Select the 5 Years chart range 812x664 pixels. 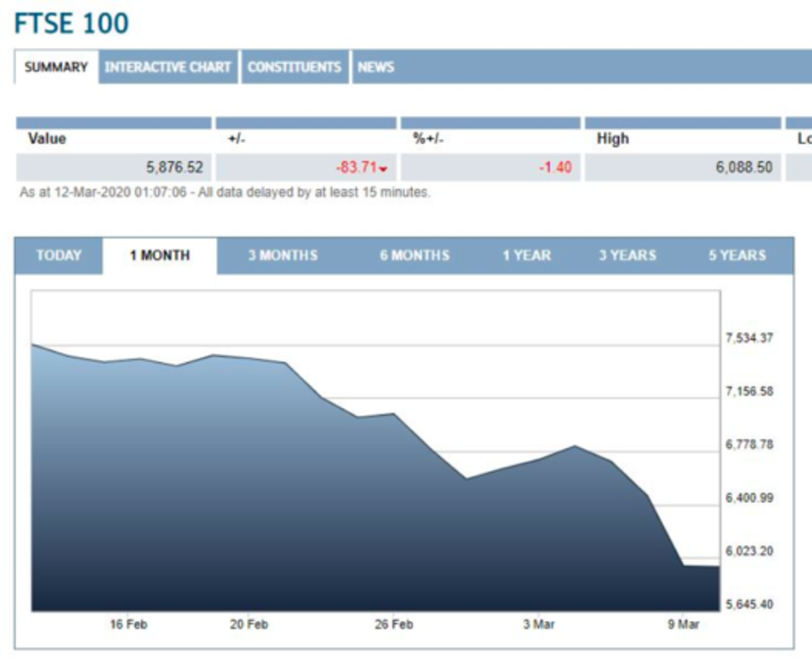pos(737,255)
